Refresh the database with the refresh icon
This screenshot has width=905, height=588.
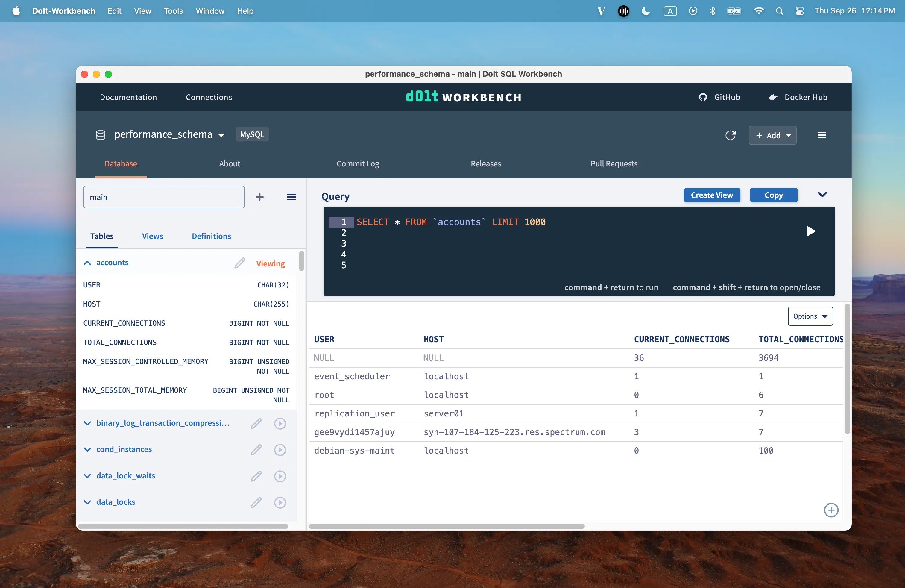point(731,135)
